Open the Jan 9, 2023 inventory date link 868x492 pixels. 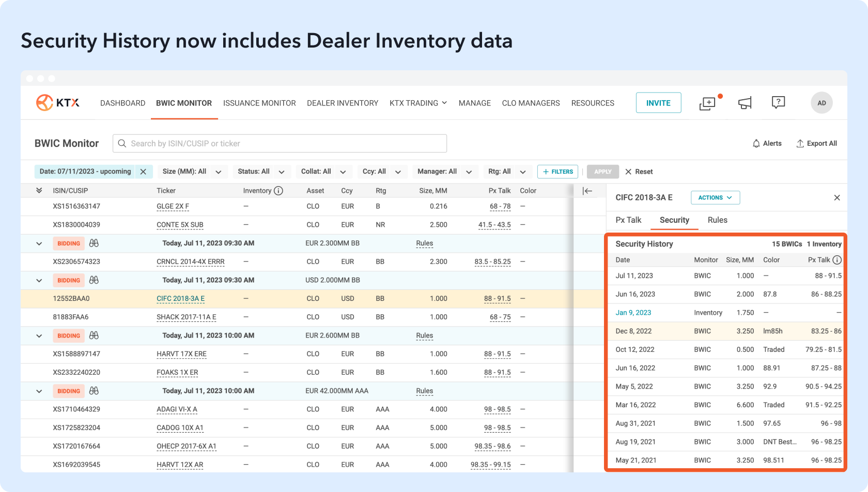point(633,313)
